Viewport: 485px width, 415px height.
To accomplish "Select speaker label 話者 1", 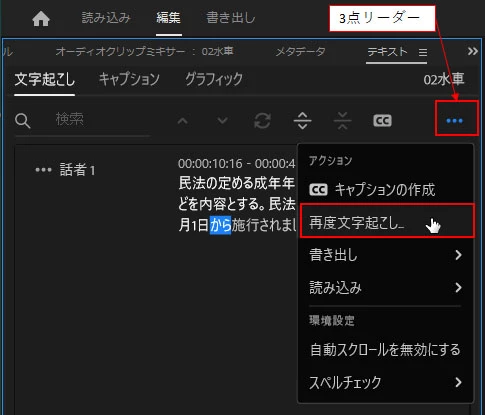I will point(77,170).
